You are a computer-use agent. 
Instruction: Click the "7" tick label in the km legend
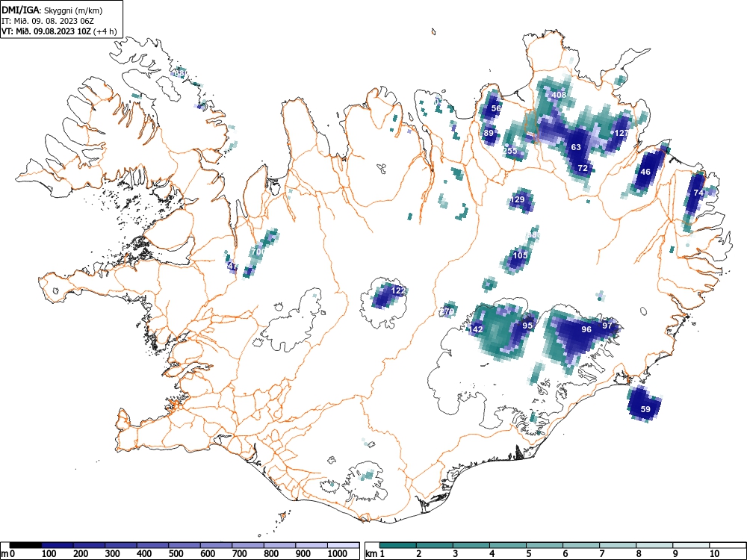click(x=602, y=554)
